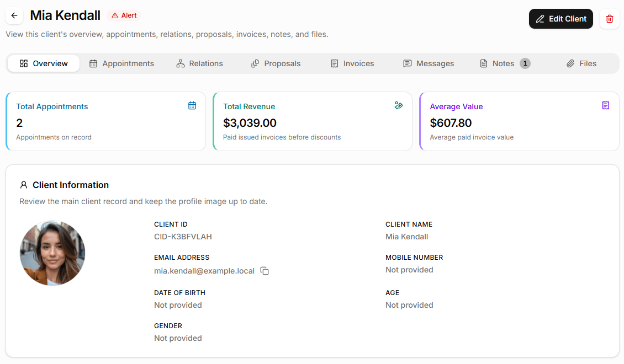624x364 pixels.
Task: Switch to the Overview tab
Action: tap(44, 63)
